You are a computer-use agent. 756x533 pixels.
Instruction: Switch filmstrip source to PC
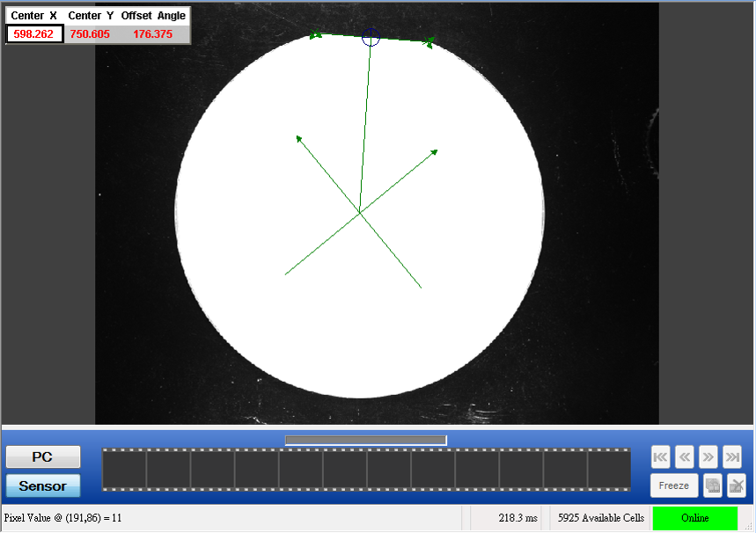(43, 456)
